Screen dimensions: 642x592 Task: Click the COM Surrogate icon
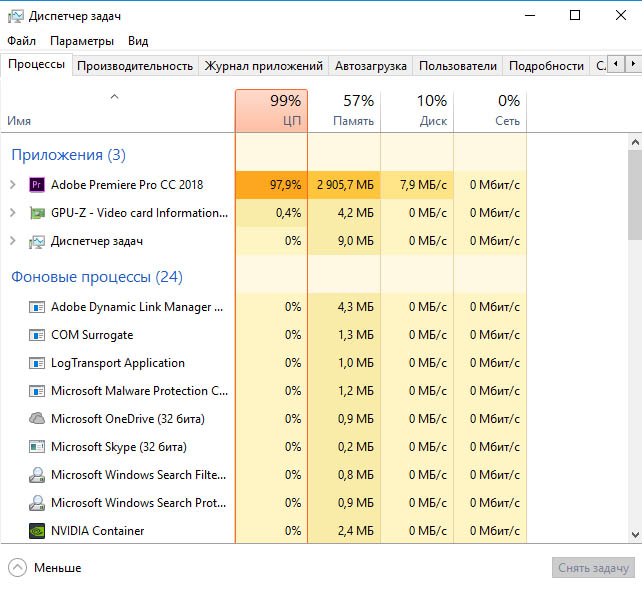37,335
